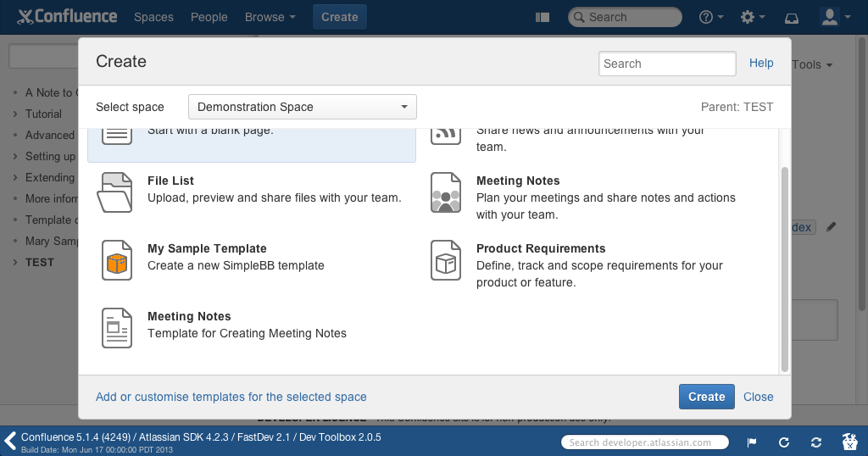Click the Search field in Create dialog
Screen dimensions: 868x456
point(667,64)
